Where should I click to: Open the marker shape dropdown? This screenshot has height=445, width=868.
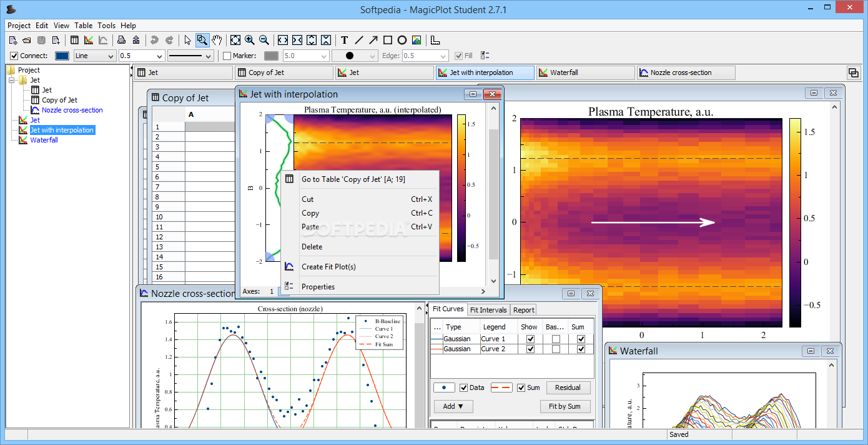pos(354,56)
